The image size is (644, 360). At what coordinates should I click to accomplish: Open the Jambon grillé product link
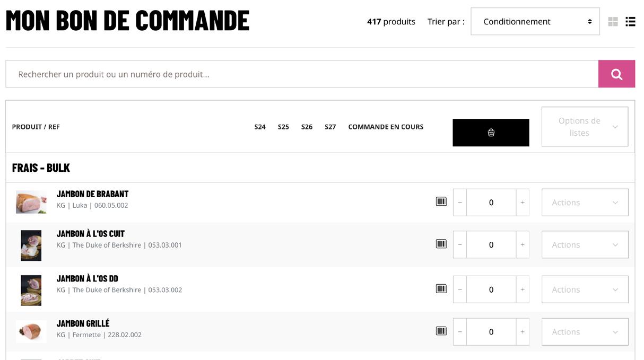click(83, 323)
